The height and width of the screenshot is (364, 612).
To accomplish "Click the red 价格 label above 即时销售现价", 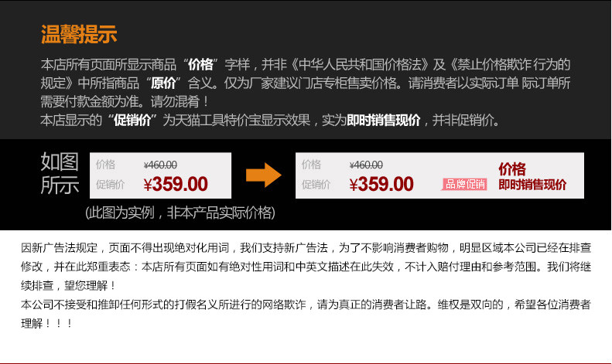I will pyautogui.click(x=512, y=169).
